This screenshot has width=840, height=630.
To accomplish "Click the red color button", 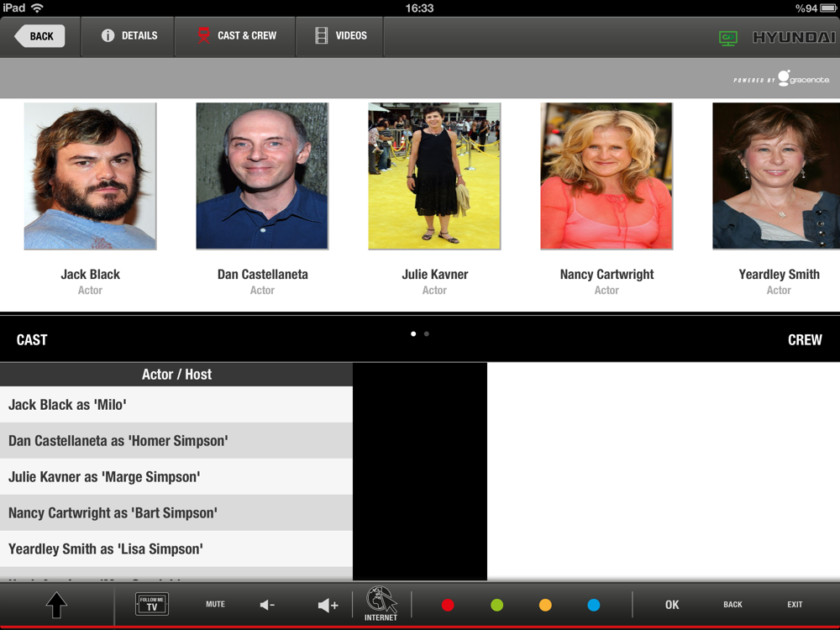I will (448, 605).
